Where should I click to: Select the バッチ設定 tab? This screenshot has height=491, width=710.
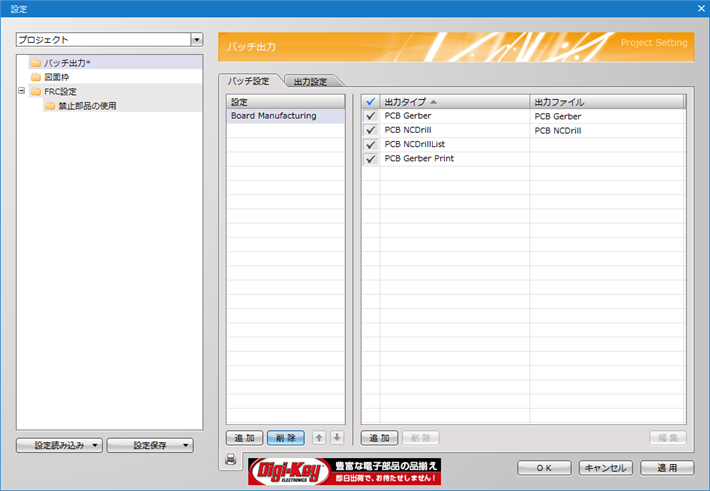pos(249,81)
